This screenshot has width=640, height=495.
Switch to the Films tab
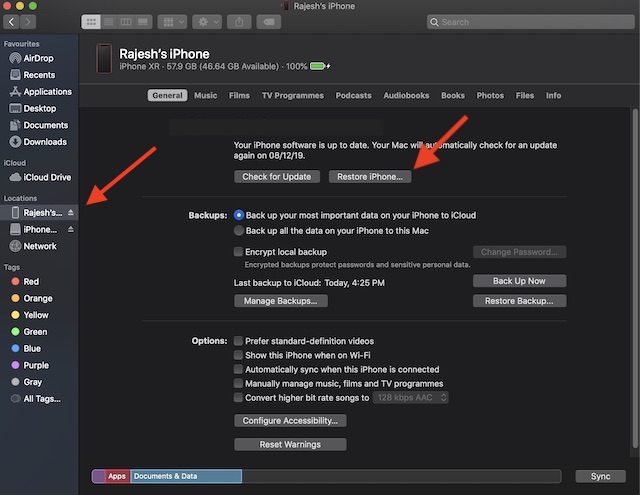pyautogui.click(x=239, y=95)
